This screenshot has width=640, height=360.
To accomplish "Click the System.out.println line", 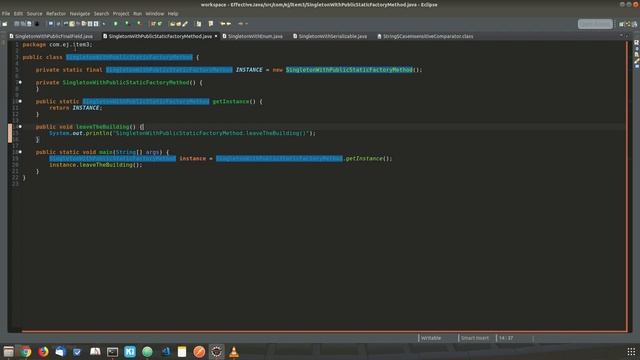I will pyautogui.click(x=182, y=133).
